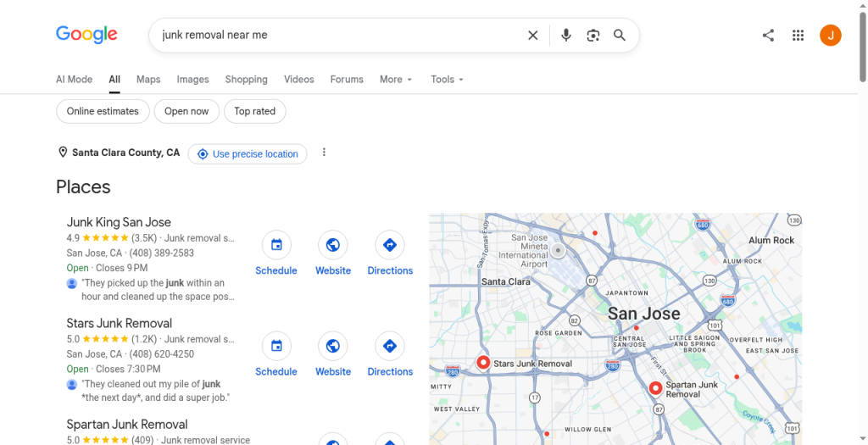
Task: Open the location three-dot options menu
Action: tap(325, 153)
